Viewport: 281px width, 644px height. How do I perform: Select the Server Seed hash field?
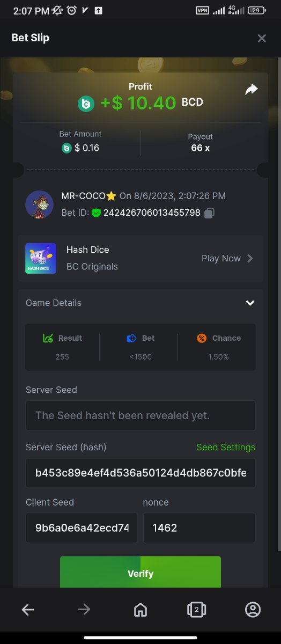pos(140,473)
